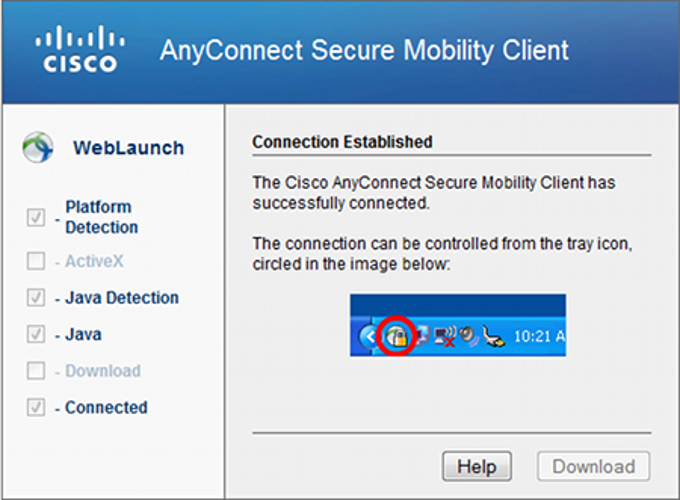
Task: Click the Cisco logo in header
Action: [77, 50]
